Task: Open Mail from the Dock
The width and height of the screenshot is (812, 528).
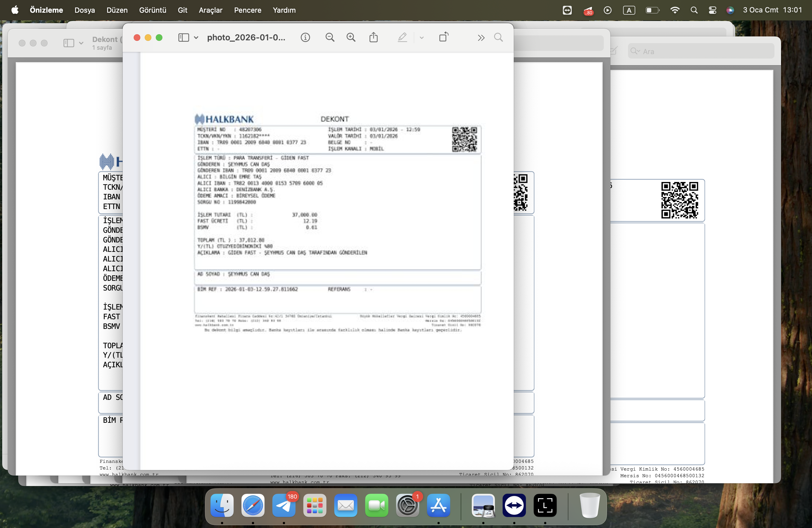Action: point(346,505)
